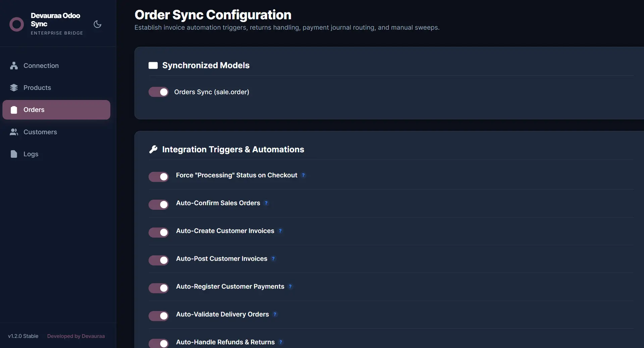Open help for Auto-Create Customer Invoices
Viewport: 644px width, 348px height.
[x=280, y=231]
